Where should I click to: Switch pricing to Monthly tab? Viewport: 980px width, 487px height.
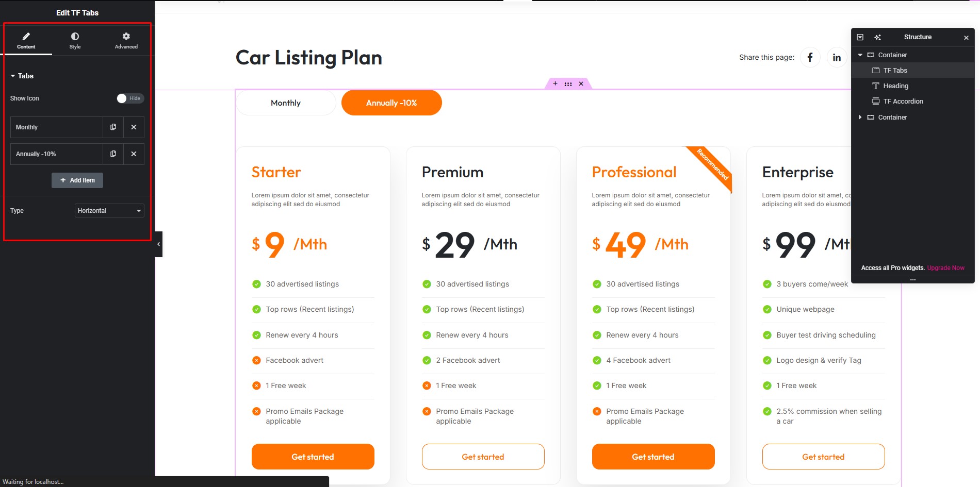(x=286, y=103)
